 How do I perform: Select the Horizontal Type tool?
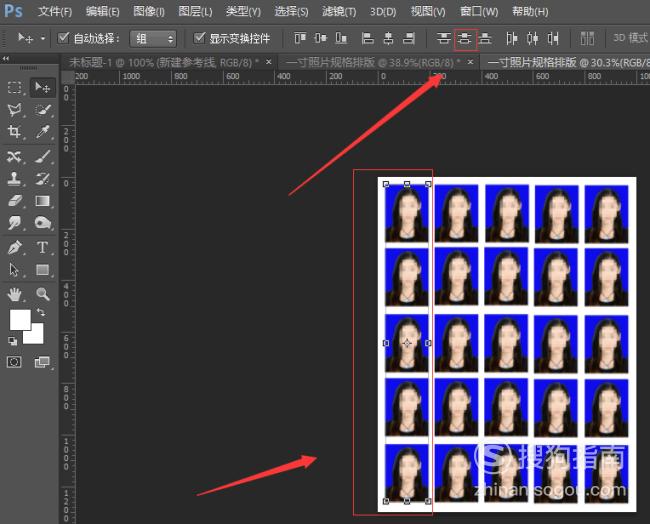(x=42, y=247)
